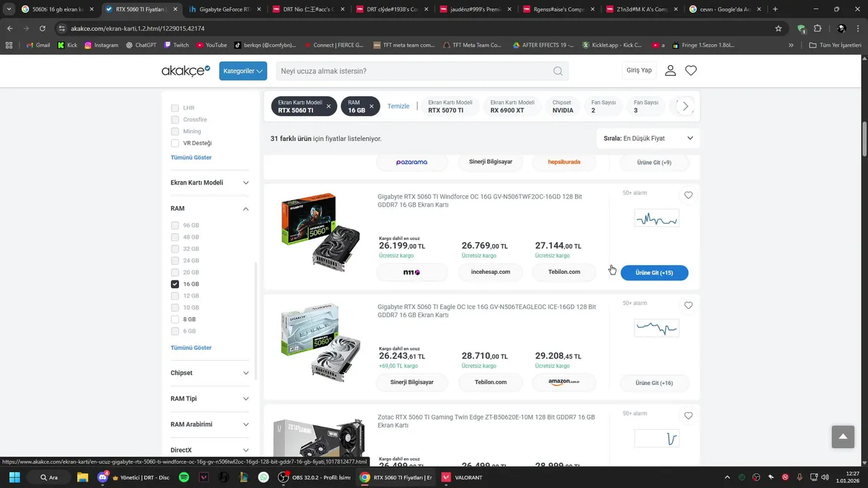Favorite the Gigabyte Windforce OC card
The image size is (868, 488).
click(688, 195)
